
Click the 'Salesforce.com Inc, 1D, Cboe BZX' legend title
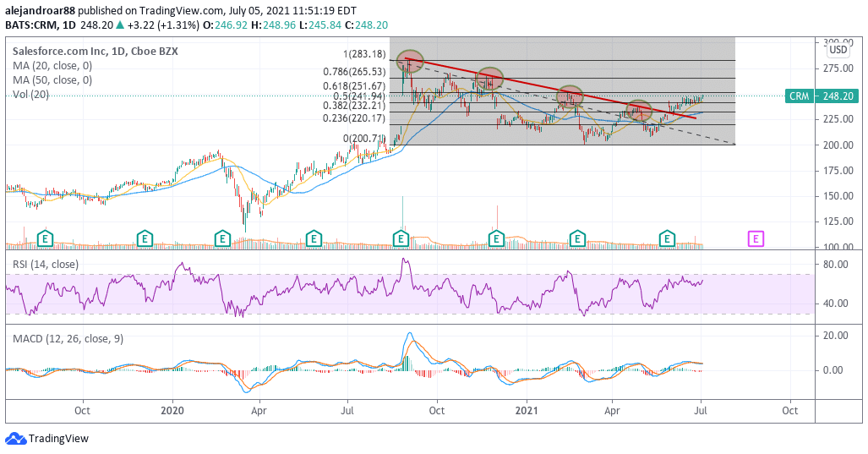coord(96,51)
